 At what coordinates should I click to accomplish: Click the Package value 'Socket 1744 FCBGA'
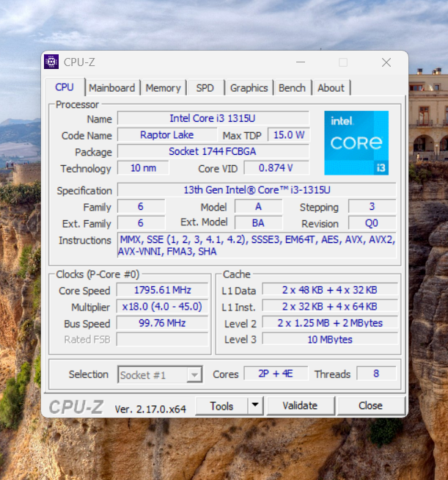[213, 151]
